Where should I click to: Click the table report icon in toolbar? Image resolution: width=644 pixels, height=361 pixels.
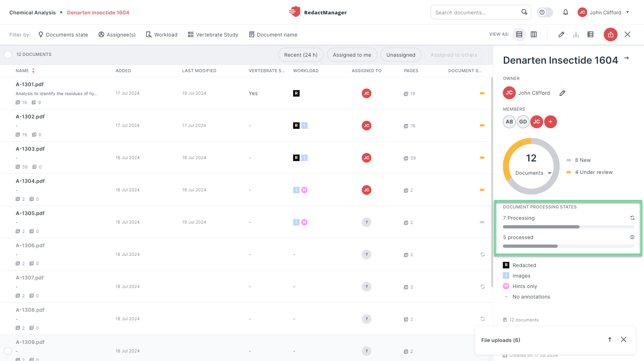(x=590, y=35)
